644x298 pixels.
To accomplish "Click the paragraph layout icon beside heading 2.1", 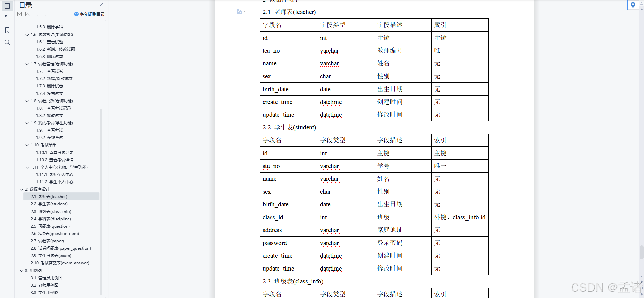I will (239, 12).
